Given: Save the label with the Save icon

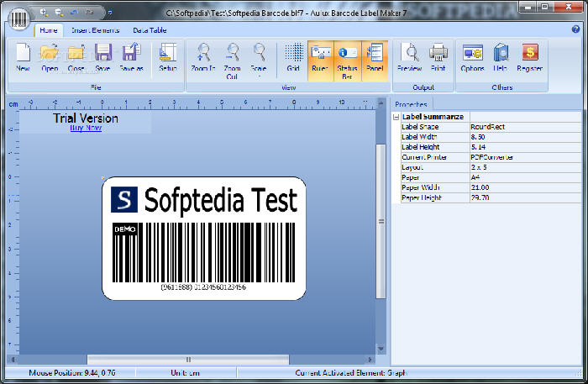Looking at the screenshot, I should (x=102, y=57).
